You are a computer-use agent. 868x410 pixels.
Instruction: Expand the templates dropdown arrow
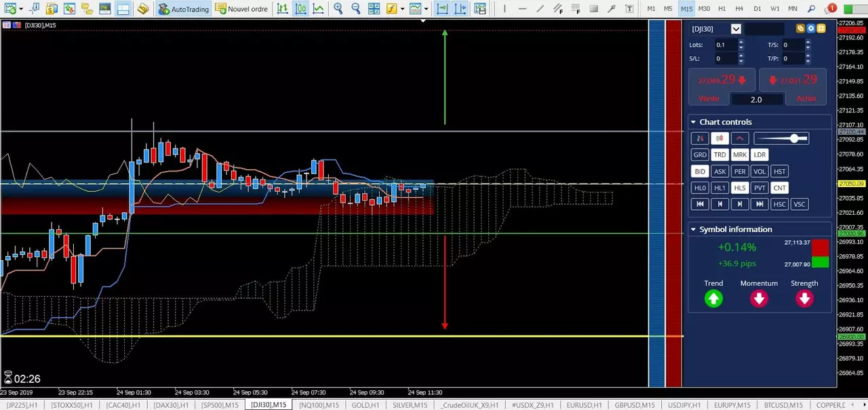(x=426, y=9)
